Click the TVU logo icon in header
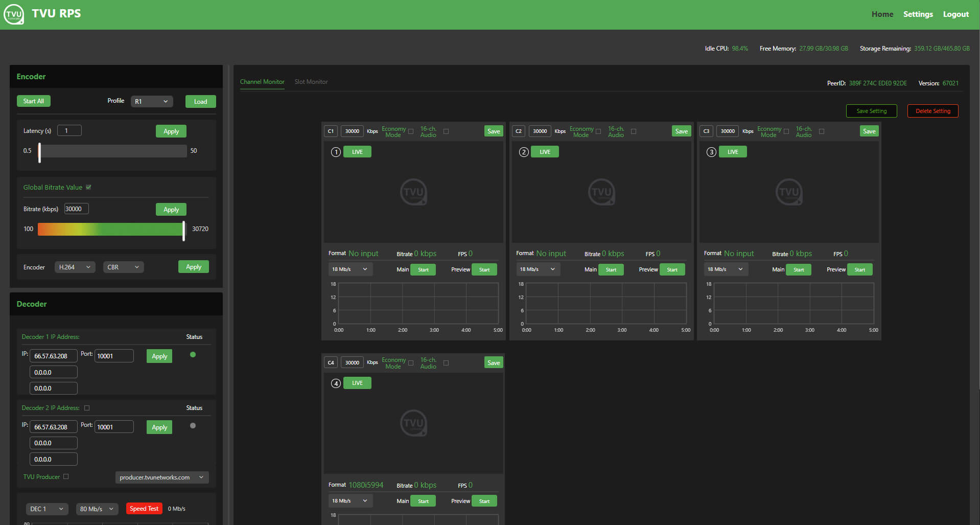 pyautogui.click(x=14, y=14)
